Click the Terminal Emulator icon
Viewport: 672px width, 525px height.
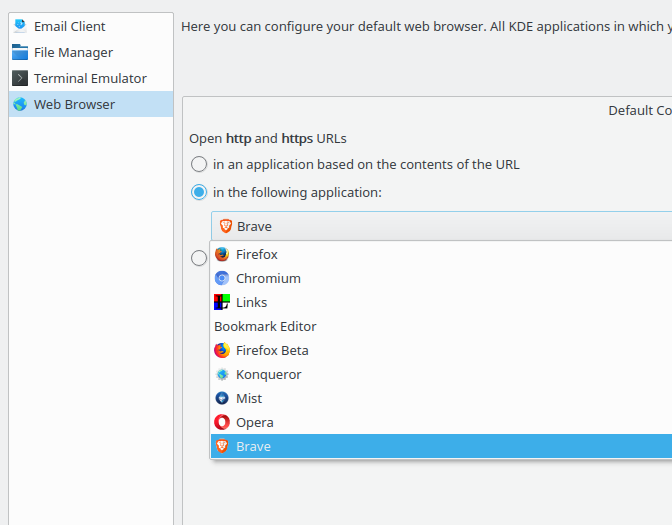click(20, 78)
